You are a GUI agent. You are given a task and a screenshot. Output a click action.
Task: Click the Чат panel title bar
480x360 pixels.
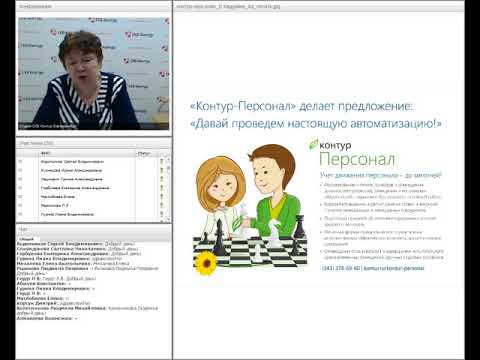click(x=94, y=229)
